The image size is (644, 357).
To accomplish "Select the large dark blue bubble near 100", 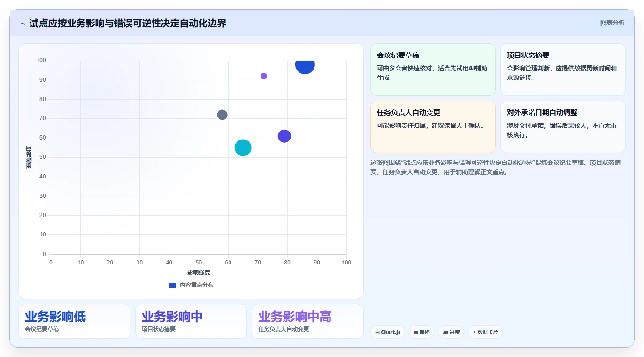I will (305, 65).
